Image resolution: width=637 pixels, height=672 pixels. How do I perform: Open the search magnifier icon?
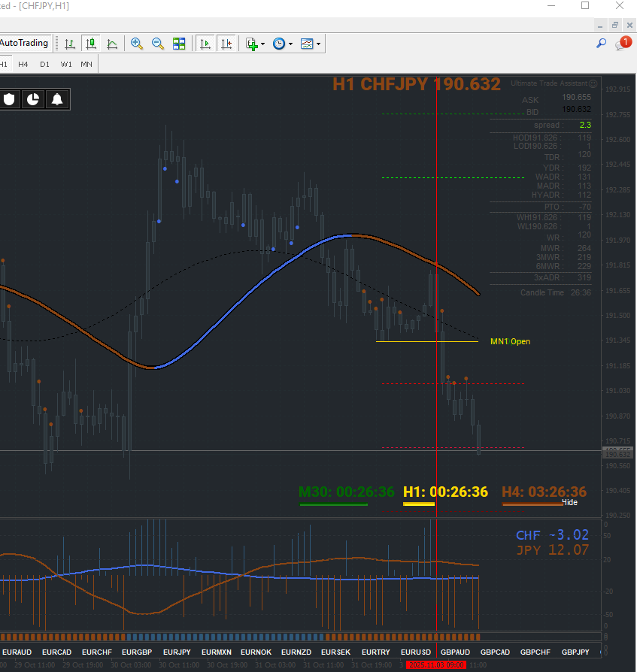(x=602, y=44)
